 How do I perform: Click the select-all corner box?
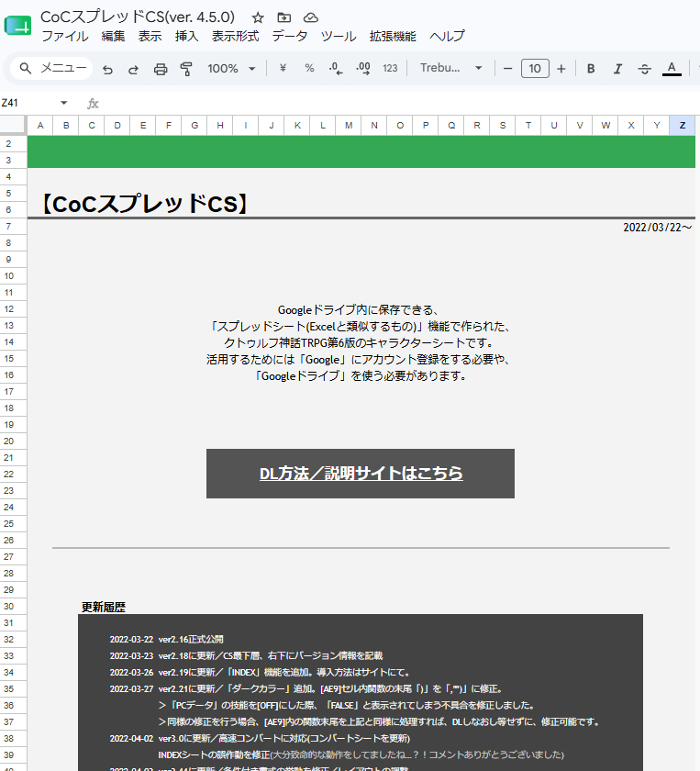coord(13,125)
